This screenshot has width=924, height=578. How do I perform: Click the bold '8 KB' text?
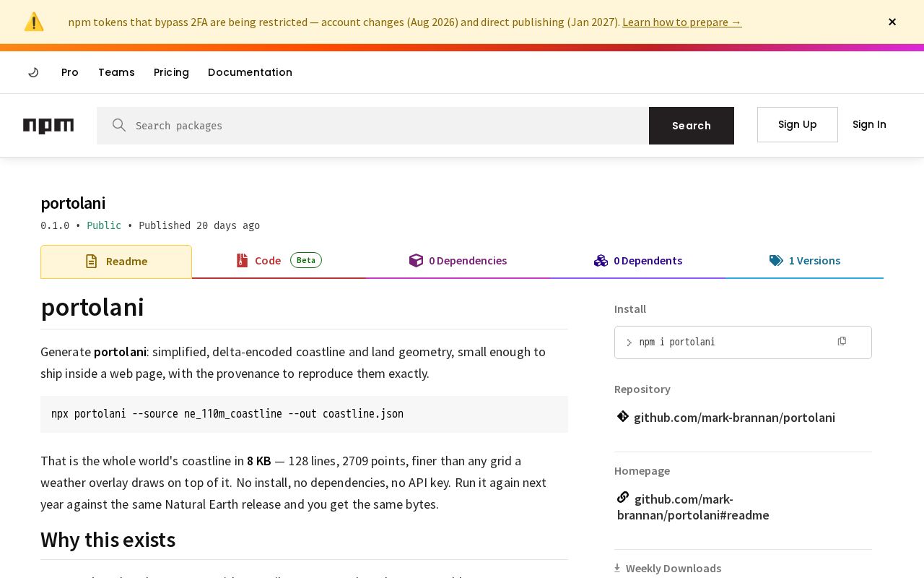(x=259, y=461)
